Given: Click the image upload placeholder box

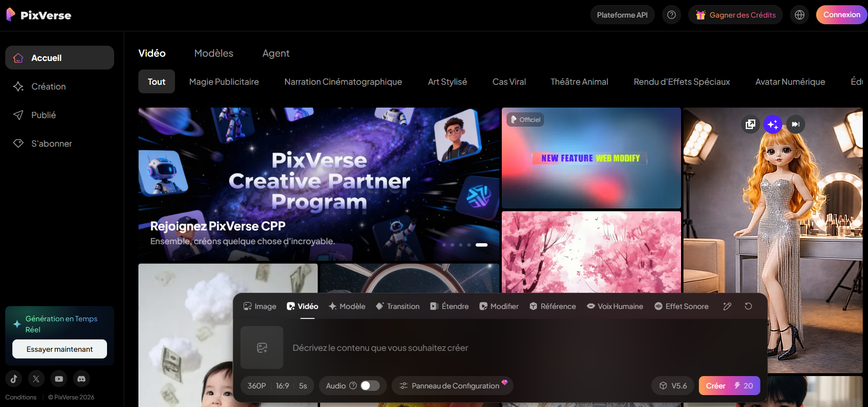Looking at the screenshot, I should pos(262,347).
